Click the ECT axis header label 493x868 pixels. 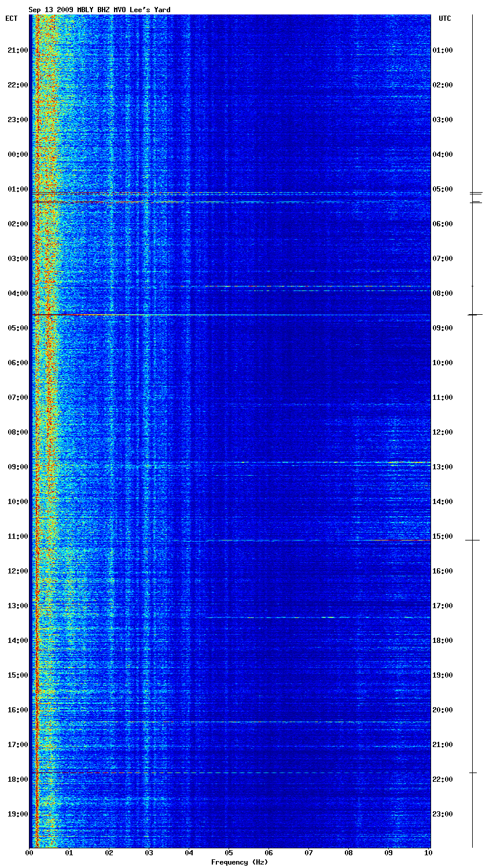click(11, 19)
